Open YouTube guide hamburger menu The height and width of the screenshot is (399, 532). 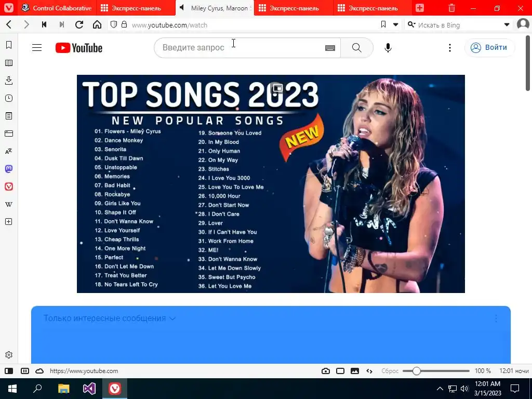pos(37,48)
